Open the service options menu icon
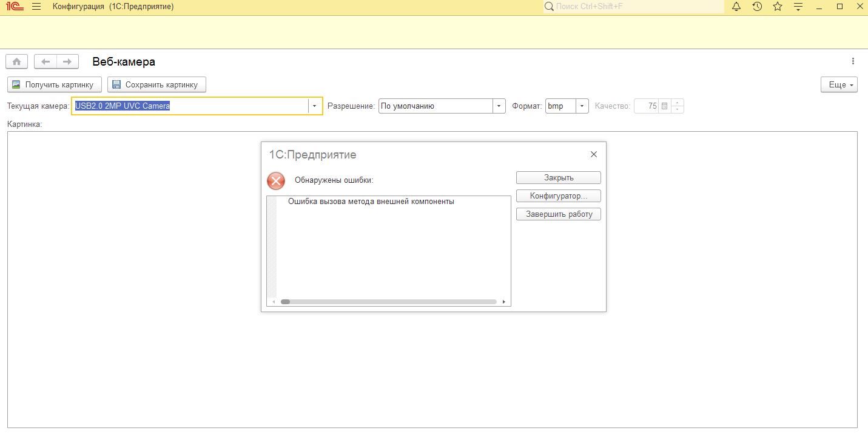Viewport: 868px width, 436px height. [798, 7]
